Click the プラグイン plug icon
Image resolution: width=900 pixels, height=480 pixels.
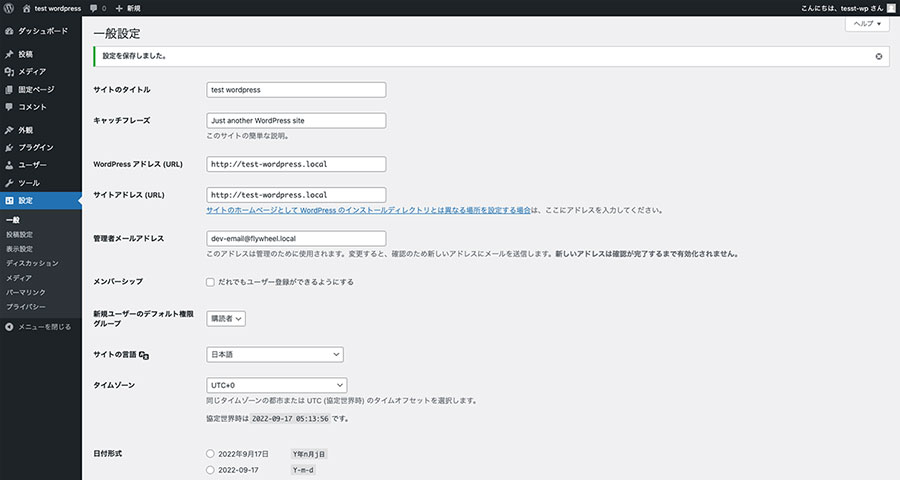tap(9, 147)
